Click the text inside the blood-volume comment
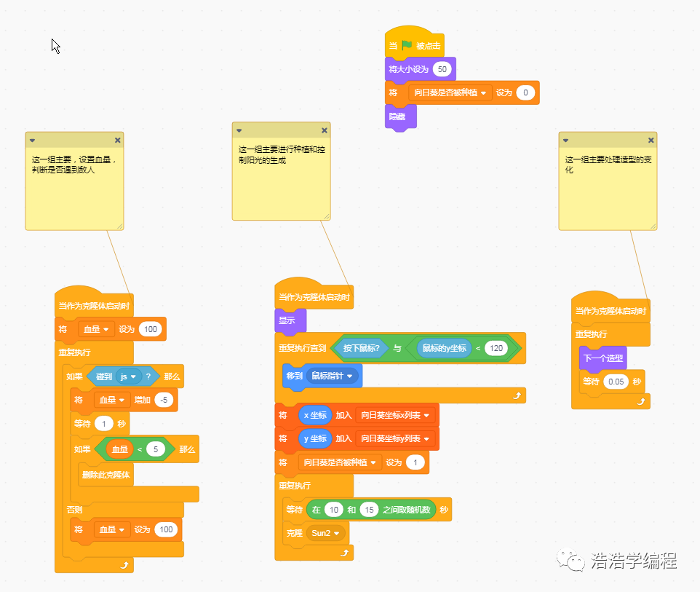 pyautogui.click(x=74, y=165)
